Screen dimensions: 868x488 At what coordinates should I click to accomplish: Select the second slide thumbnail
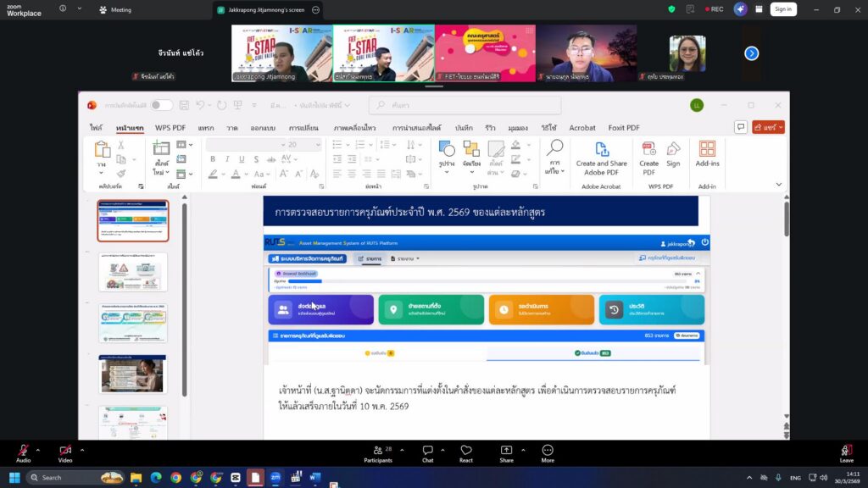tap(133, 272)
